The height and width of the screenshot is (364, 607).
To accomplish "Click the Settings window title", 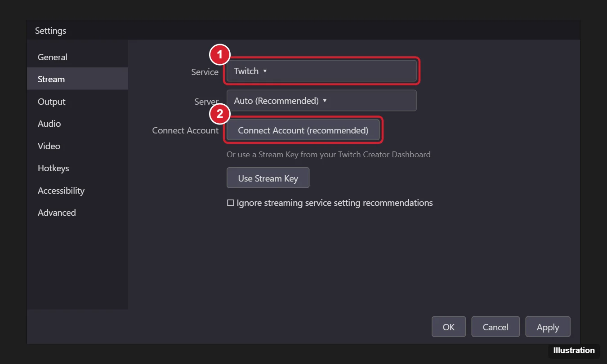I will coord(50,31).
